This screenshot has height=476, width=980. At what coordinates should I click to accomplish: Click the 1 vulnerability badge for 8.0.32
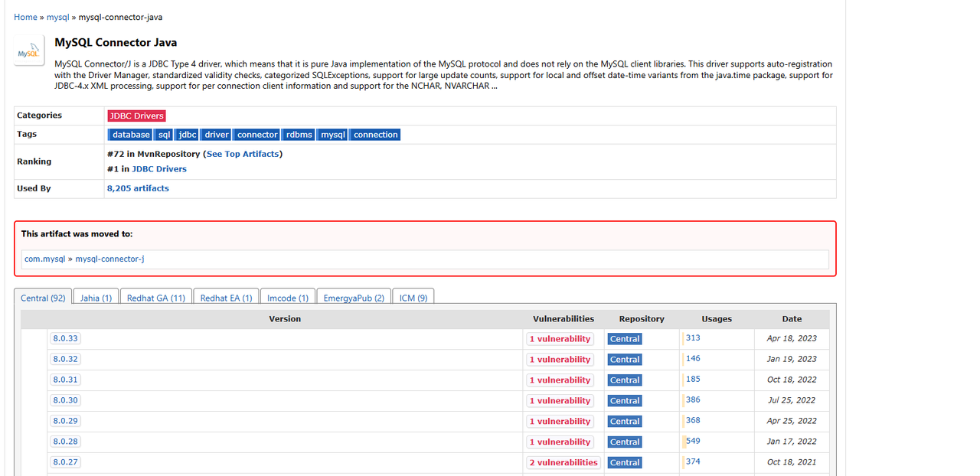[560, 360]
